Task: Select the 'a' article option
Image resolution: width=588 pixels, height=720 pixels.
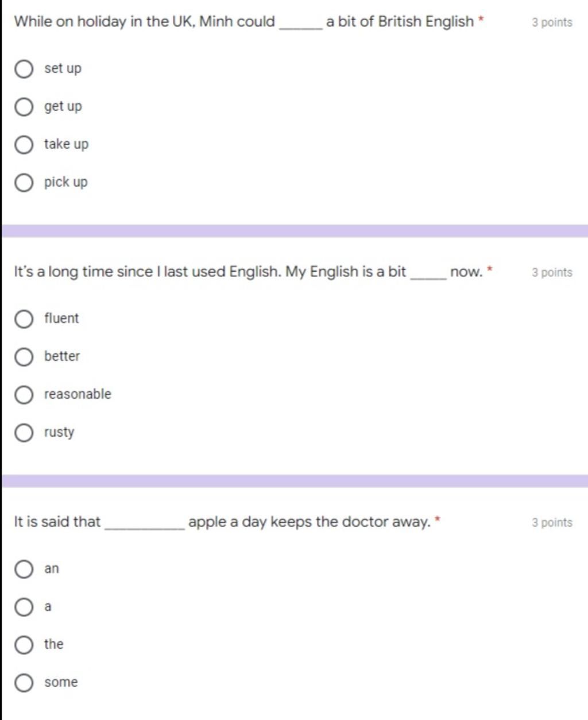Action: [24, 607]
